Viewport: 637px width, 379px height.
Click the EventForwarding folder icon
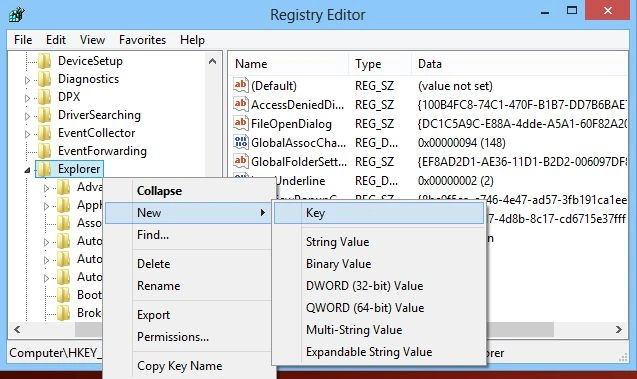tap(44, 151)
